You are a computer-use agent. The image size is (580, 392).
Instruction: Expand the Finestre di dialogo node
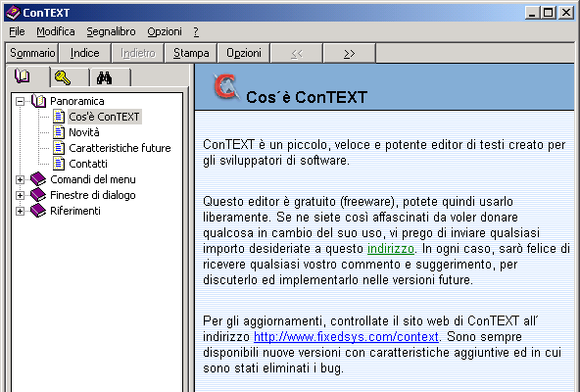click(x=20, y=195)
